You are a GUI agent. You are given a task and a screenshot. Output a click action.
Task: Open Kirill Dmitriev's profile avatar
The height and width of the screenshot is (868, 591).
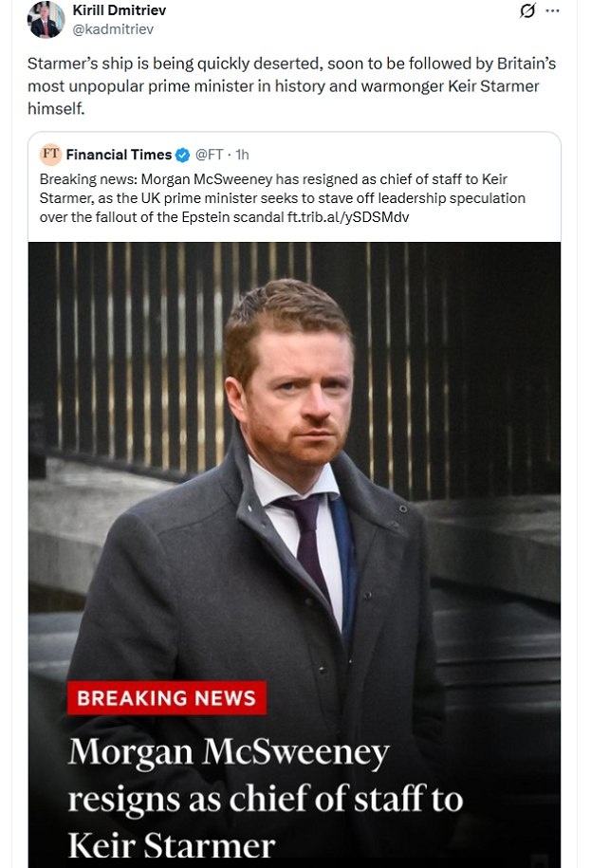[46, 20]
